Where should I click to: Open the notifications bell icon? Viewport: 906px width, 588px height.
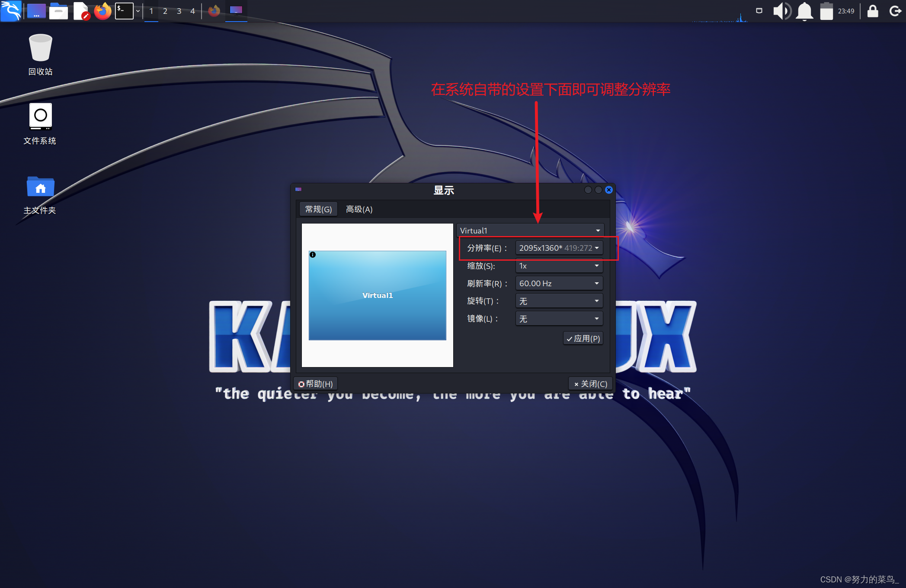(x=804, y=11)
